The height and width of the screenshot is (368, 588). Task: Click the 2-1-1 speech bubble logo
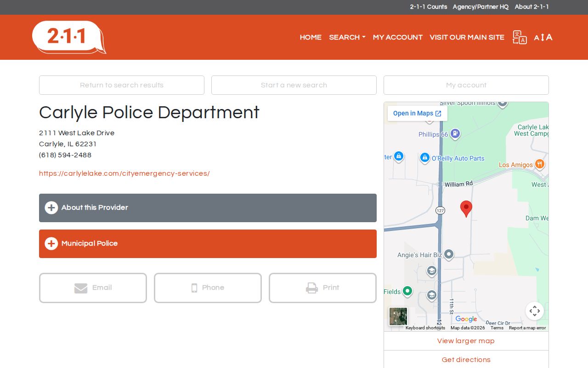coord(69,37)
